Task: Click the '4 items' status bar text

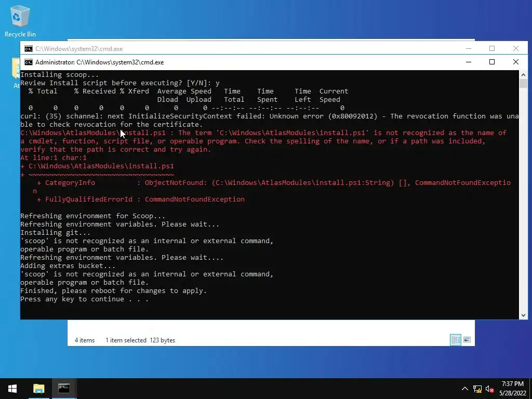Action: click(x=85, y=340)
